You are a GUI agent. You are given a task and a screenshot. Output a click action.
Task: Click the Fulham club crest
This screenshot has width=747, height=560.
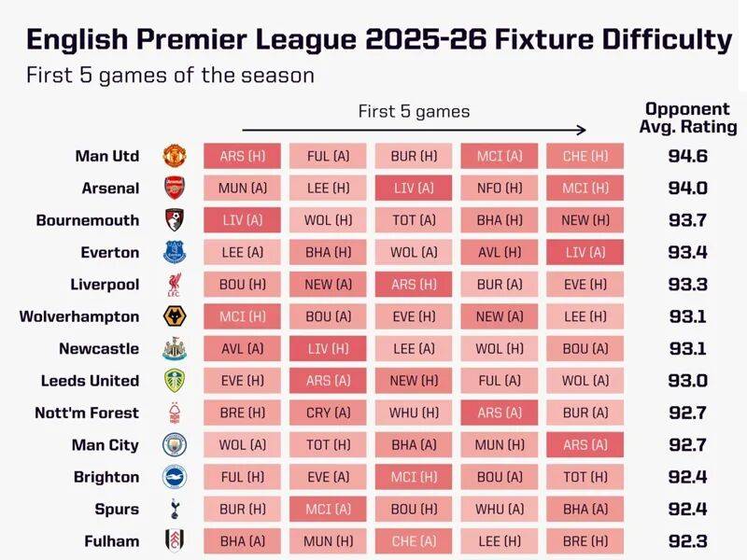175,541
